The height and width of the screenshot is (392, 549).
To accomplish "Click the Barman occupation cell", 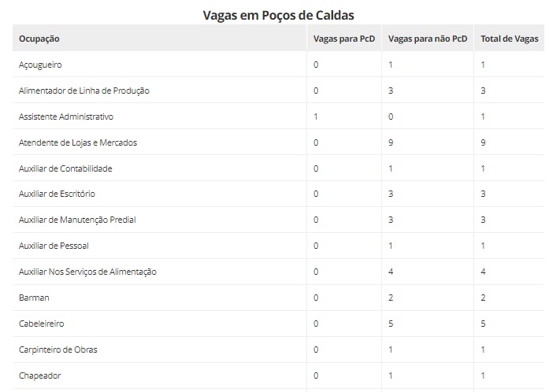I will coord(34,298).
